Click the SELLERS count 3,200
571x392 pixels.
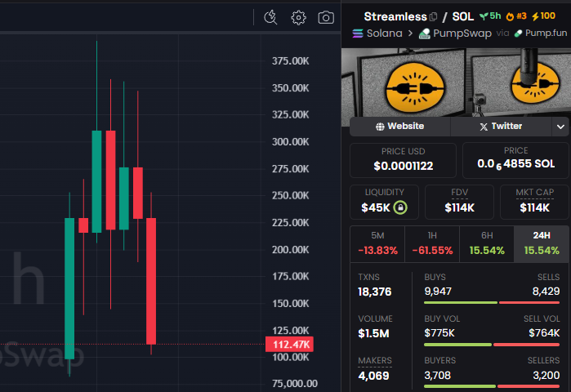click(x=546, y=375)
